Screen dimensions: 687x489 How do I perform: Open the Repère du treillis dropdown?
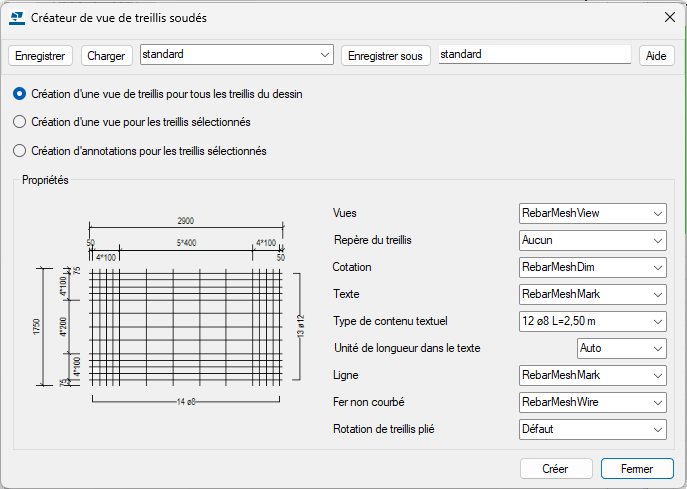[x=592, y=240]
